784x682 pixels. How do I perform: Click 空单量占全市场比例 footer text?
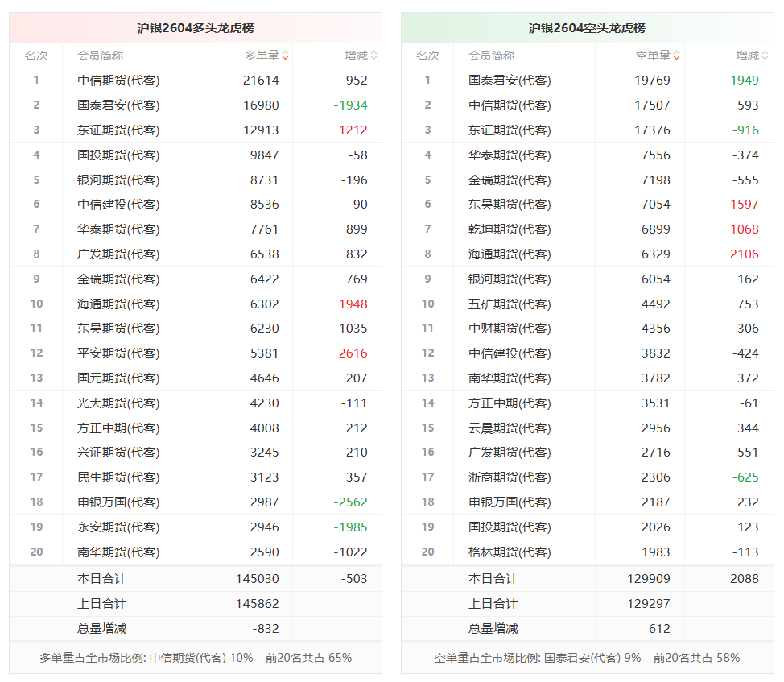coord(587,658)
